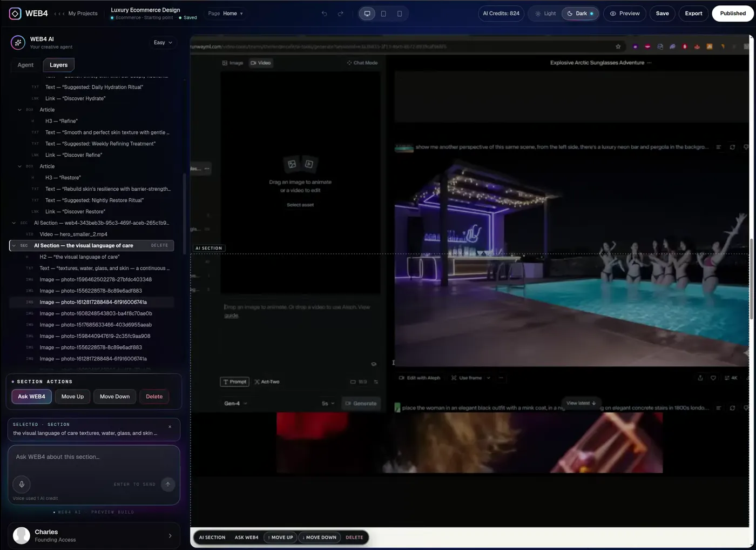756x550 pixels.
Task: Switch to mobile viewport preview
Action: 400,14
